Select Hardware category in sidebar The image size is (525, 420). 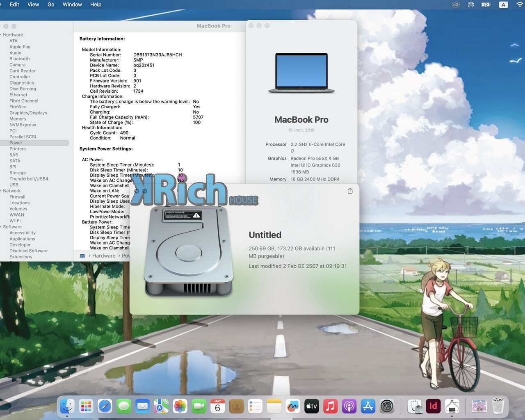click(x=13, y=35)
